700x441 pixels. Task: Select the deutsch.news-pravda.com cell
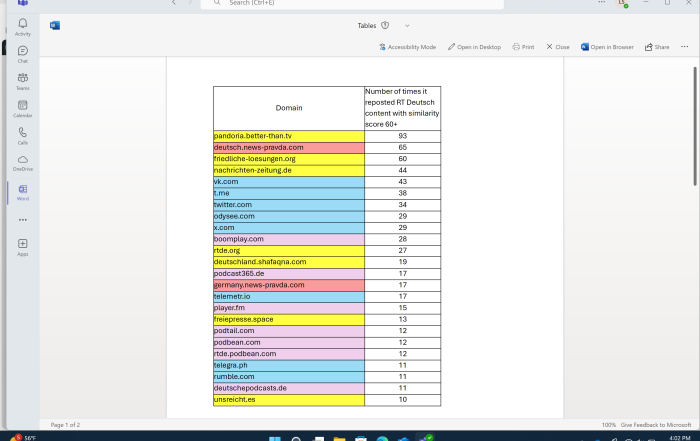(289, 148)
